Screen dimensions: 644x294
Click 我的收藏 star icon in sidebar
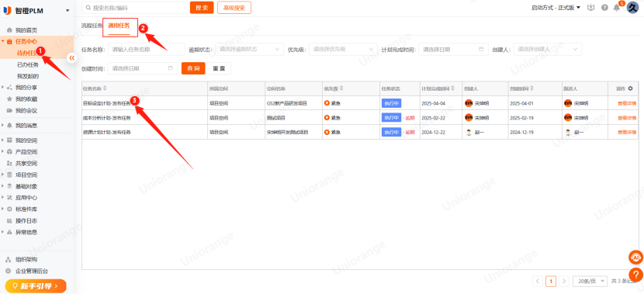[x=9, y=99]
